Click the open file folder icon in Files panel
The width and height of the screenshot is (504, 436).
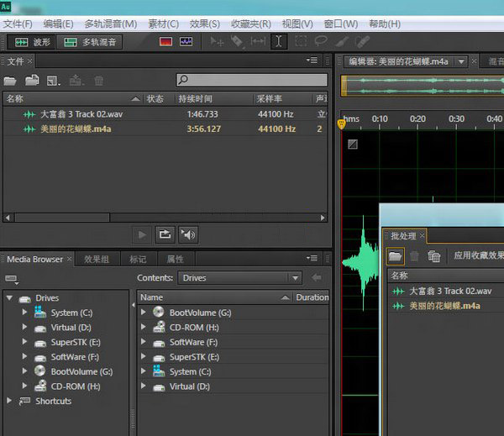[10, 81]
